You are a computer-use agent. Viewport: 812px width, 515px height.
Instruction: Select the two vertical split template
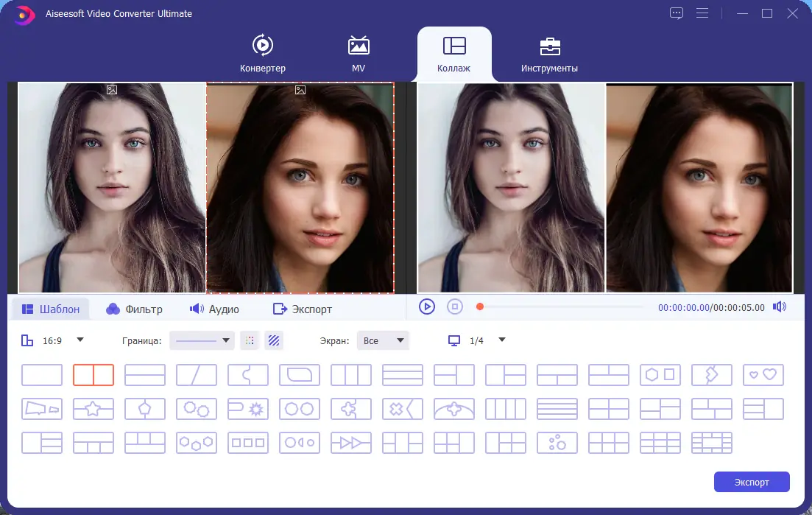point(93,375)
